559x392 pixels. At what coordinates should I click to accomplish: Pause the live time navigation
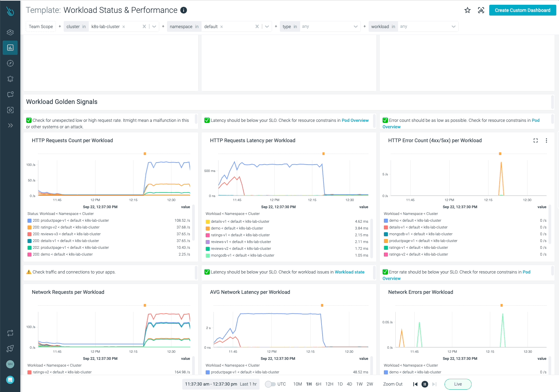tap(425, 384)
